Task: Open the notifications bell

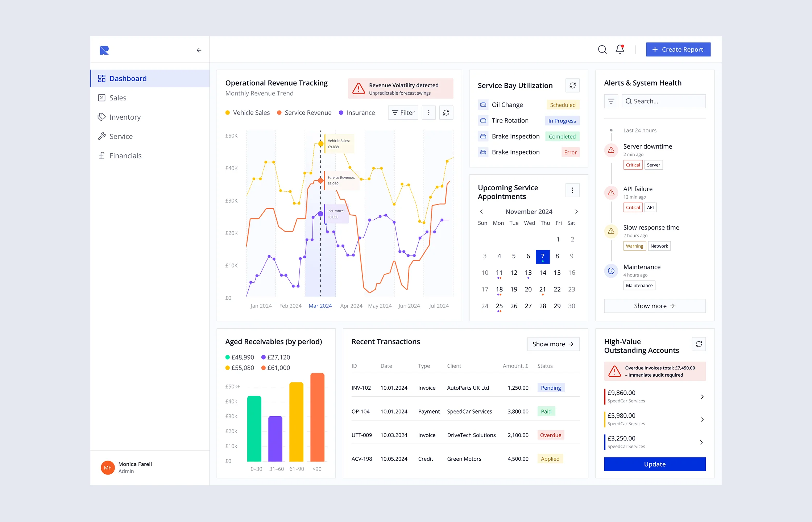Action: pos(620,49)
